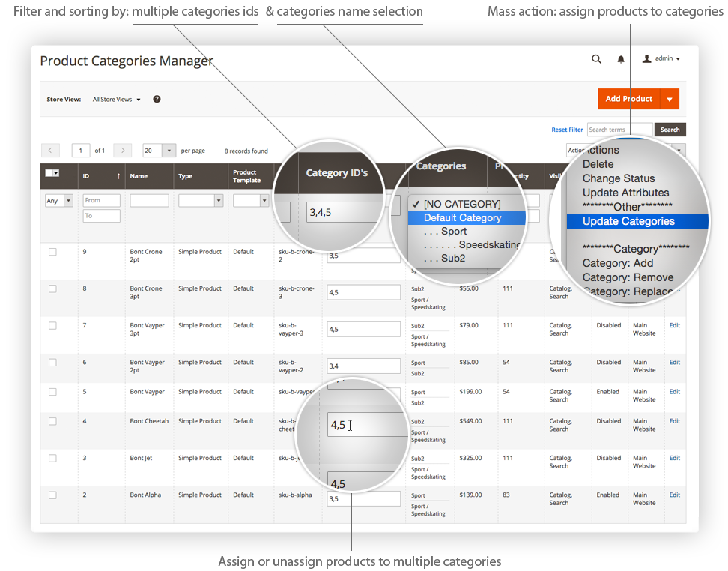Choose Change Status action
Screen dimensions: 728x571
pyautogui.click(x=619, y=178)
